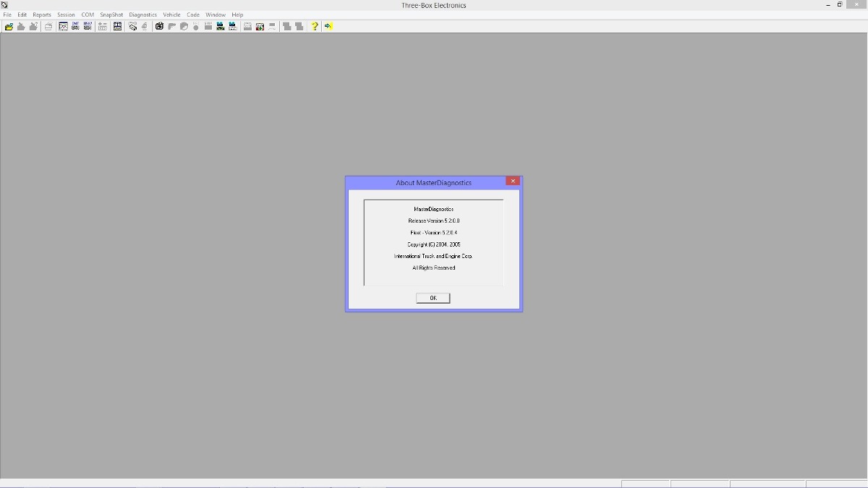Restore down the Three-Box Electronics window
The image size is (868, 488).
(x=840, y=5)
